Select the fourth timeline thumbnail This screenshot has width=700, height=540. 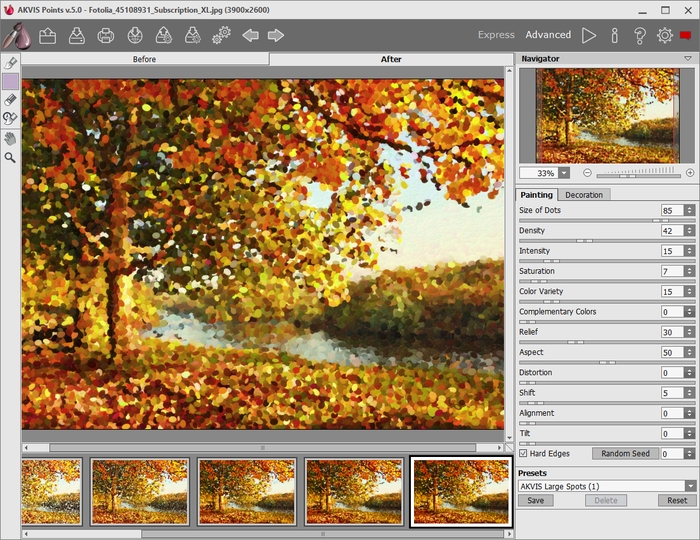(x=354, y=491)
